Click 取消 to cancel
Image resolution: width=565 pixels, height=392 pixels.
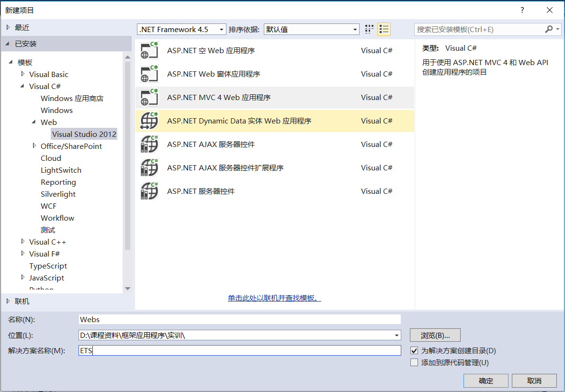coord(534,381)
